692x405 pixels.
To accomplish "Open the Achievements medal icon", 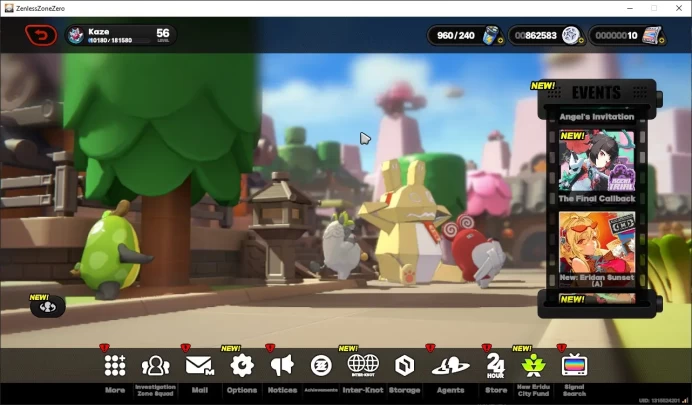I will click(x=321, y=366).
